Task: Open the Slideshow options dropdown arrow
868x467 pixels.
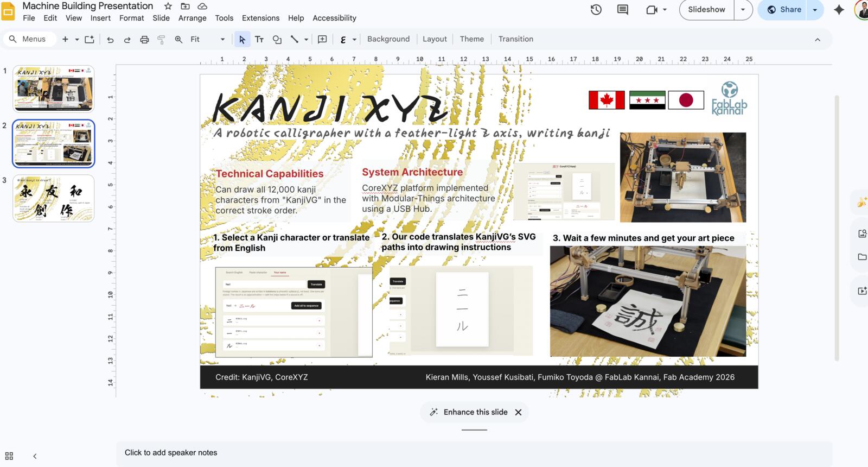Action: (743, 10)
